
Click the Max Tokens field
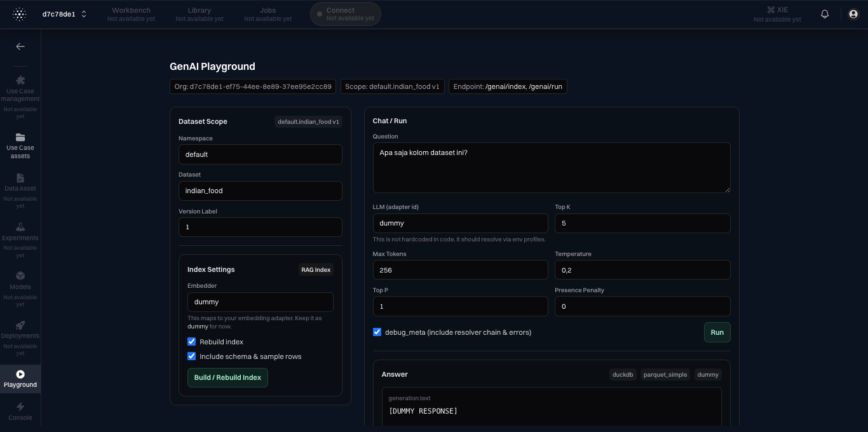[x=461, y=270]
